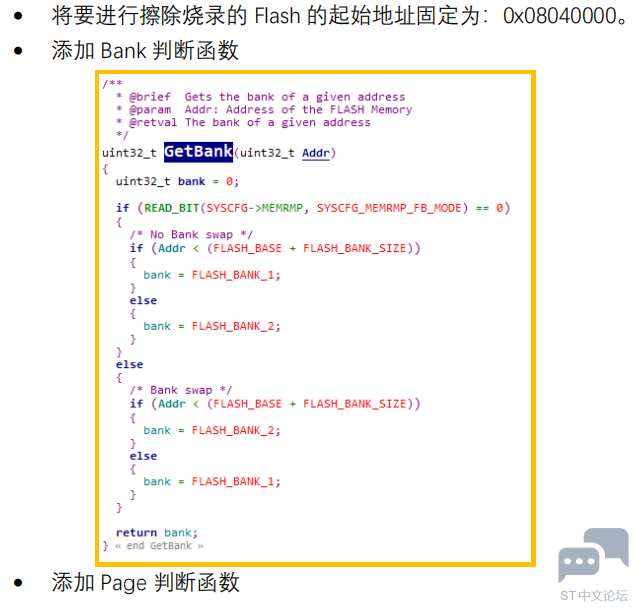Click the '/* Bank swap */' comment
The height and width of the screenshot is (611, 637).
point(181,390)
